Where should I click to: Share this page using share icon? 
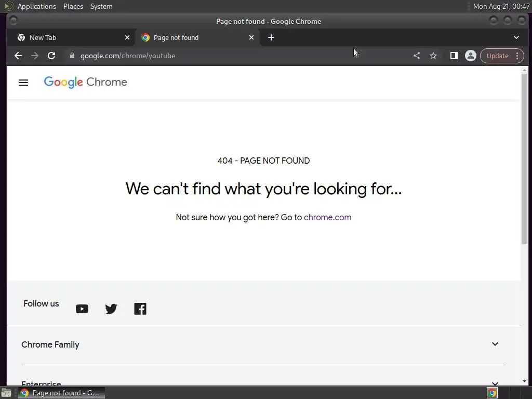[x=417, y=56]
